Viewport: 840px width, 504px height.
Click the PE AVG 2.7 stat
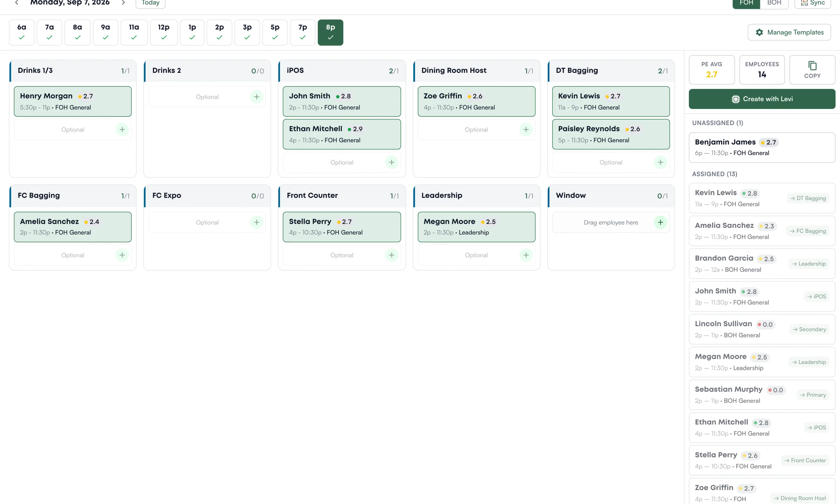(712, 70)
